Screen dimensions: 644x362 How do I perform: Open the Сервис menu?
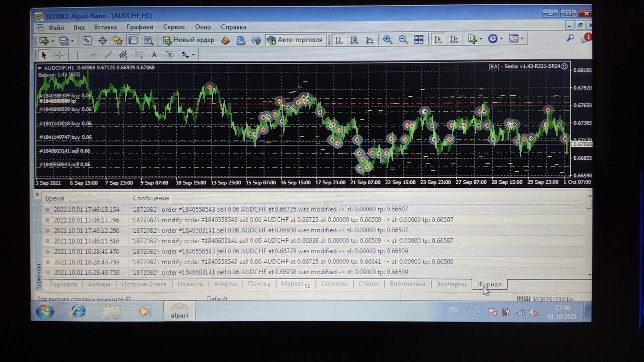point(174,27)
